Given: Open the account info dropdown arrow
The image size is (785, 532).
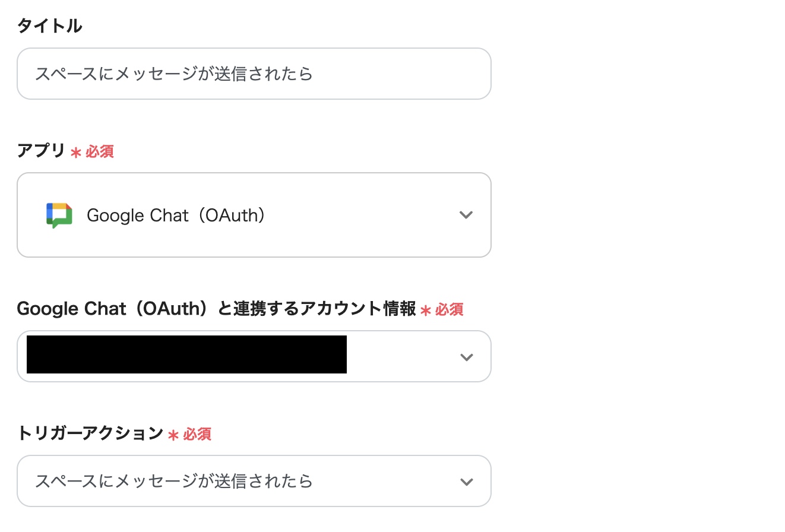Looking at the screenshot, I should click(x=467, y=357).
